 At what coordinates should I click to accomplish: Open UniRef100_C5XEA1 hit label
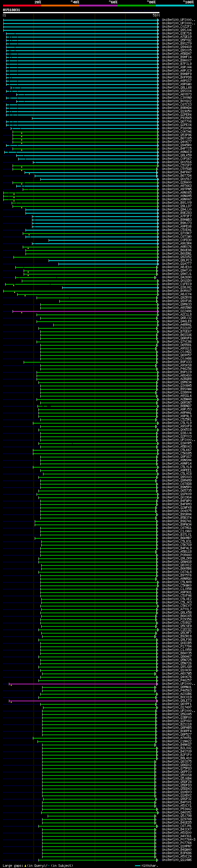177,230
